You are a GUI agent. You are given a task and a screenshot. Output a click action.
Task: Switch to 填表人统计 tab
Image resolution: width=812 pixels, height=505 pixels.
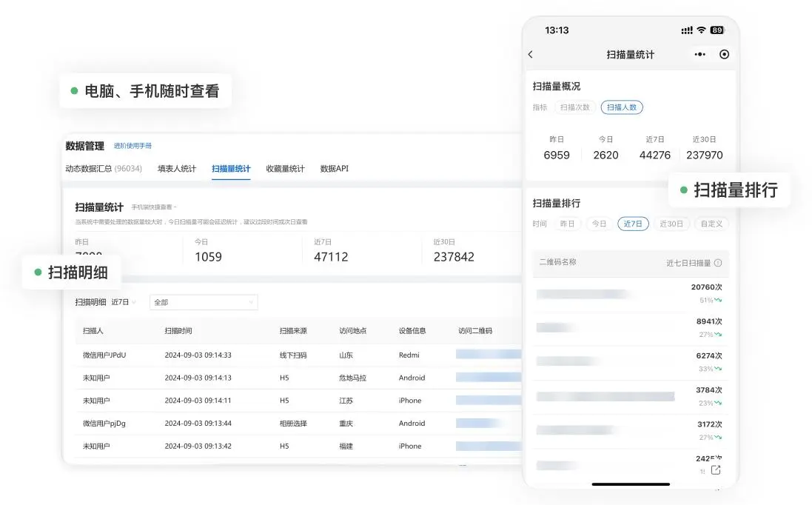177,169
